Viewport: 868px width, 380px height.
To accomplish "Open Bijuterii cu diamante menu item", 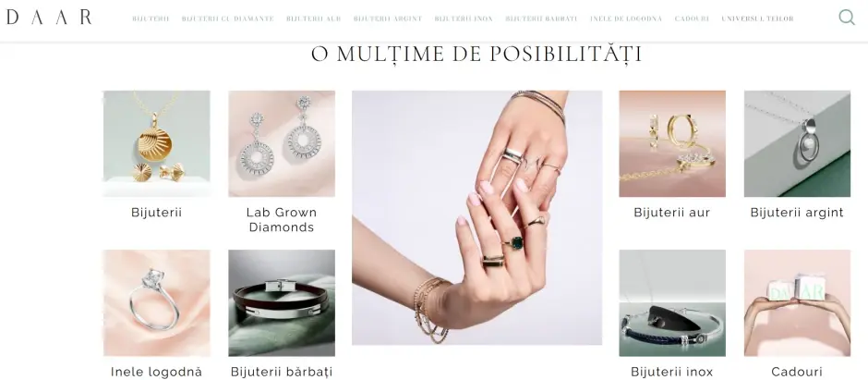I will pyautogui.click(x=227, y=18).
